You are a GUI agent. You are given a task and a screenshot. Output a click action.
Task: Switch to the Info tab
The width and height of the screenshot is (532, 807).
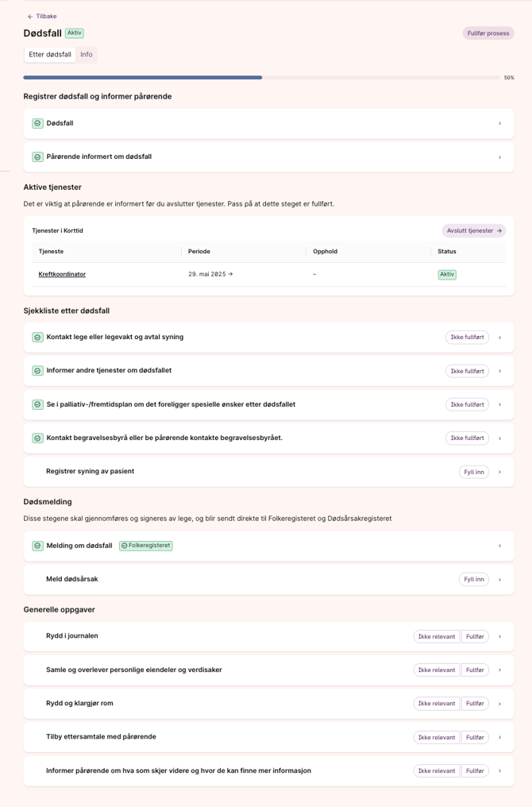tap(87, 55)
